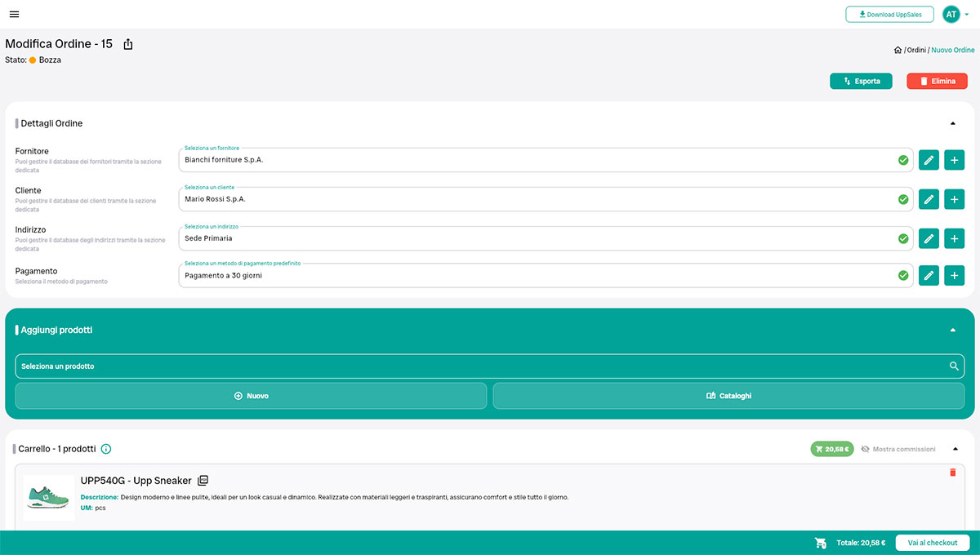
Task: Click the plus icon to add a new cliente
Action: pos(954,199)
